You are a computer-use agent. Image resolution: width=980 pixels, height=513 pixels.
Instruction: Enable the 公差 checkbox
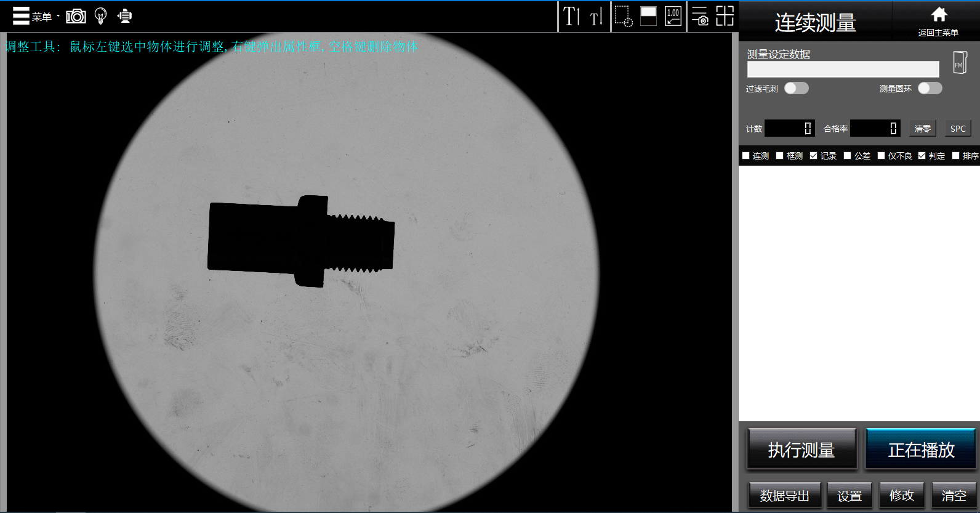point(847,156)
